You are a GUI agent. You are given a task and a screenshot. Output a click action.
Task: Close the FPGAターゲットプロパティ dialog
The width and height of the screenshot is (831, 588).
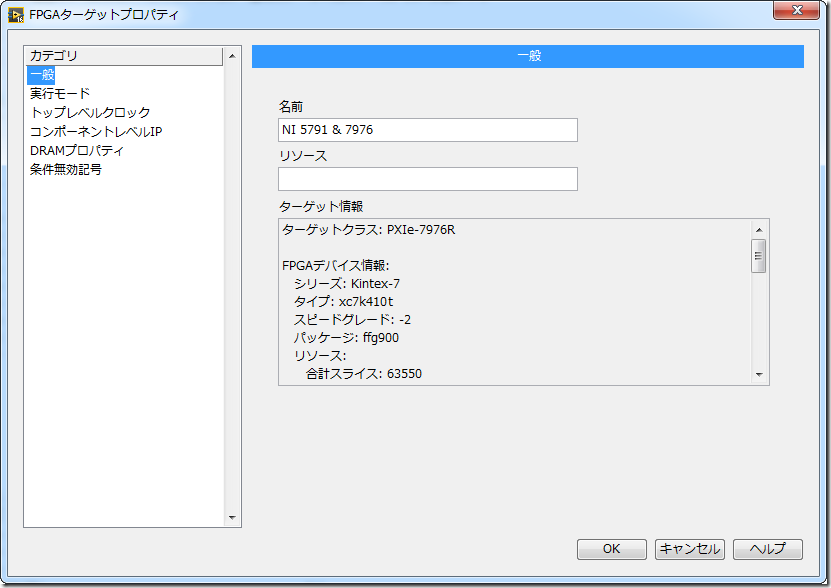pyautogui.click(x=797, y=10)
